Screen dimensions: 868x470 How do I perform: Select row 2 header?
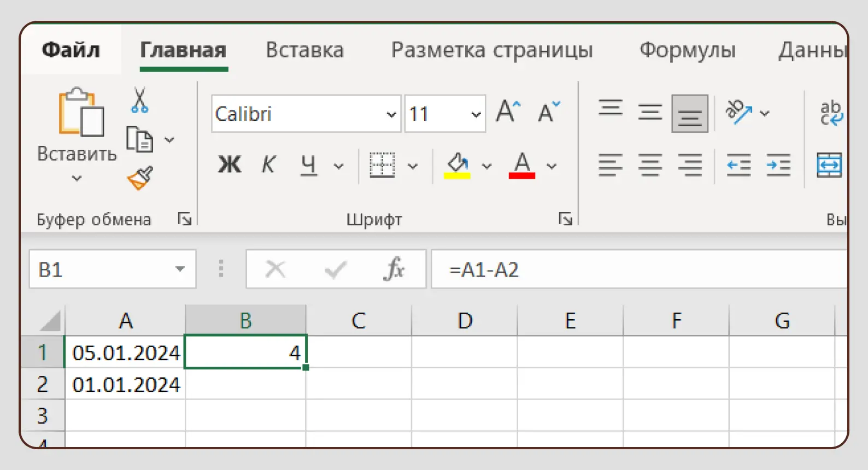43,384
